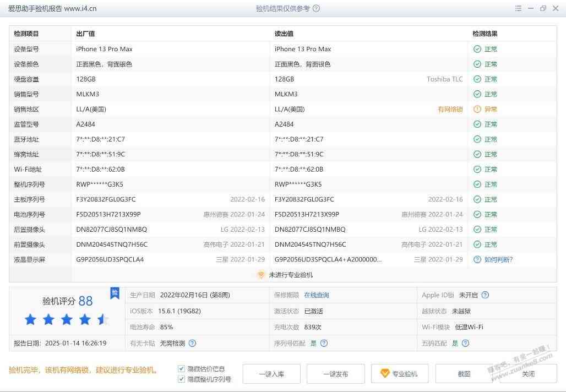Click the green check icon in 整机序列号 row

click(477, 184)
